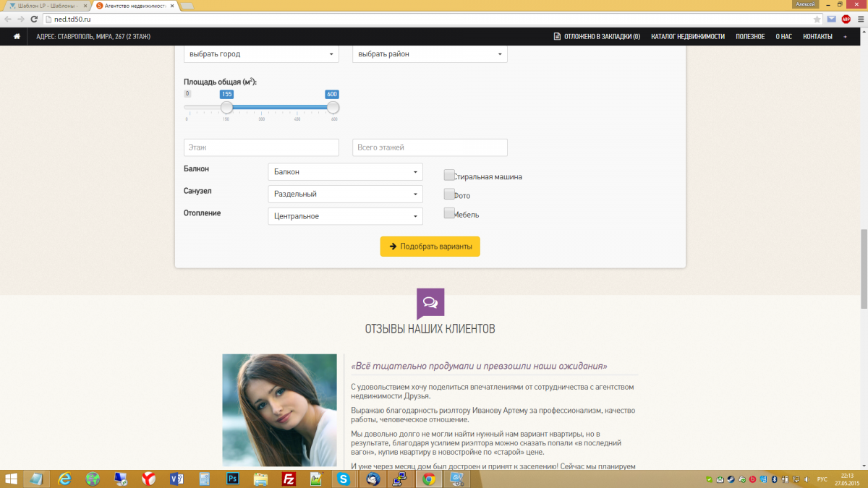Open Skype from taskbar
The width and height of the screenshot is (868, 488).
coord(343,479)
